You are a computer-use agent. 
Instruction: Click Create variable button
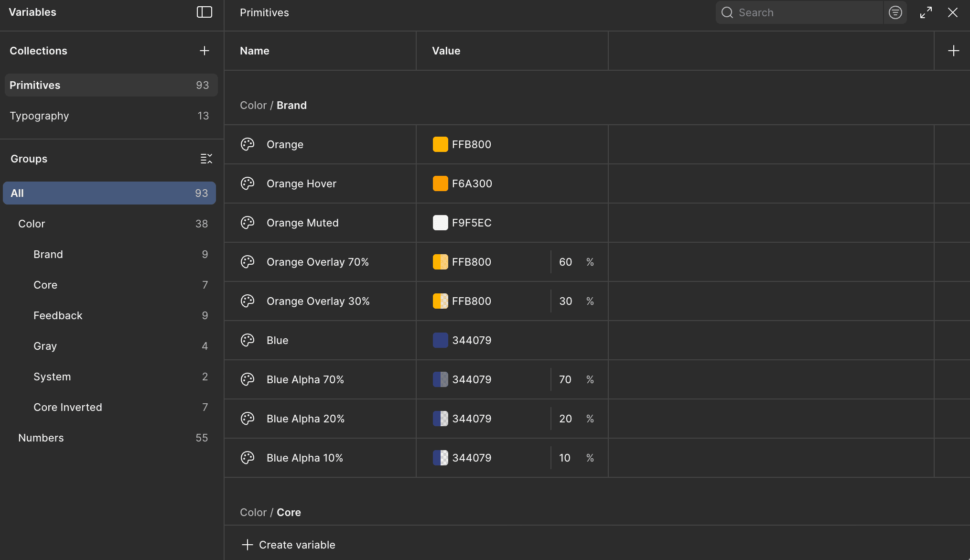(x=288, y=545)
